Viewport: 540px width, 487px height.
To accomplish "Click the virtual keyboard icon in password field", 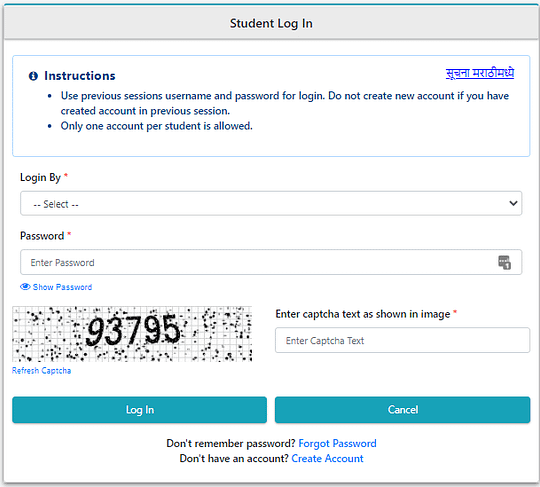I will click(x=505, y=262).
